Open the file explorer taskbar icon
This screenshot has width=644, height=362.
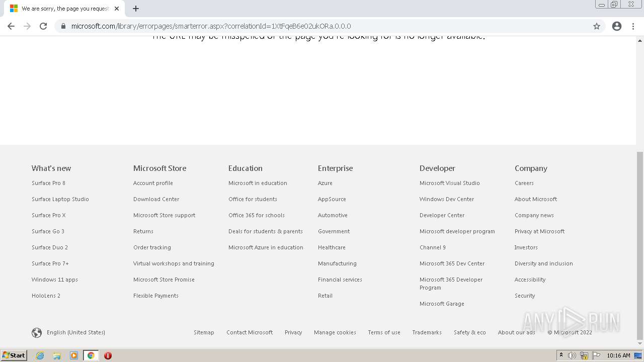[57, 355]
